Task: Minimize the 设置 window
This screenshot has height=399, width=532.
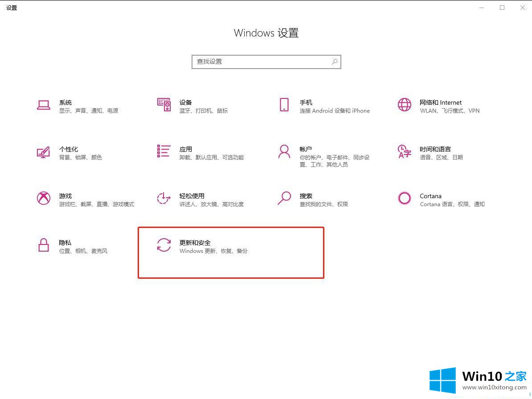Action: [x=482, y=8]
